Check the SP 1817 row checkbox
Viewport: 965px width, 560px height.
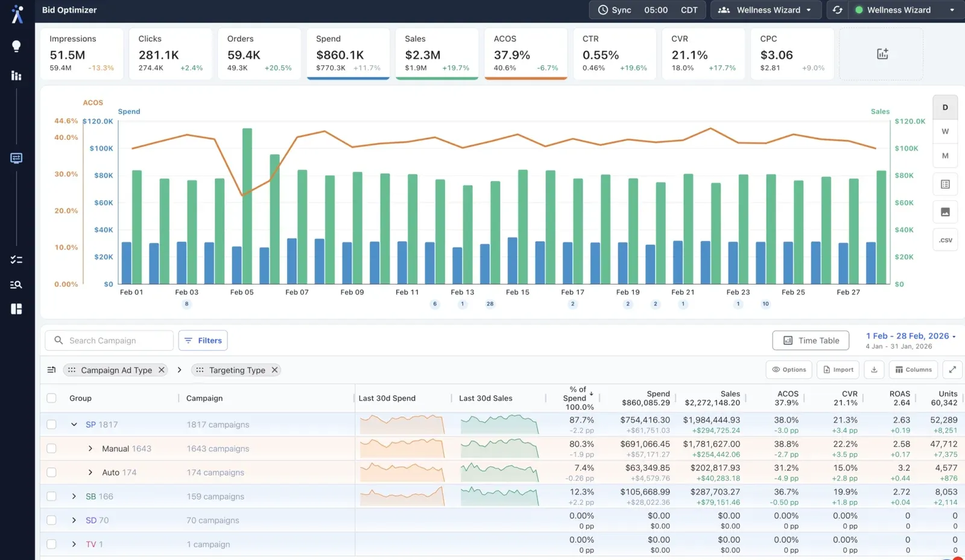click(51, 424)
